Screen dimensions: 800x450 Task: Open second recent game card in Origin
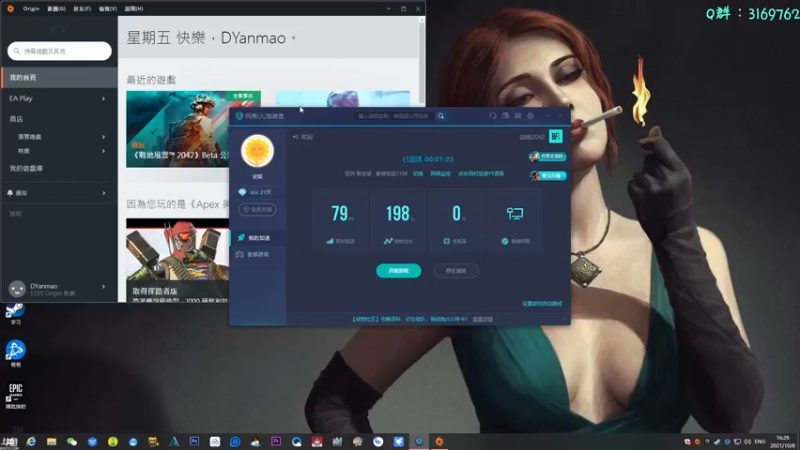(343, 99)
